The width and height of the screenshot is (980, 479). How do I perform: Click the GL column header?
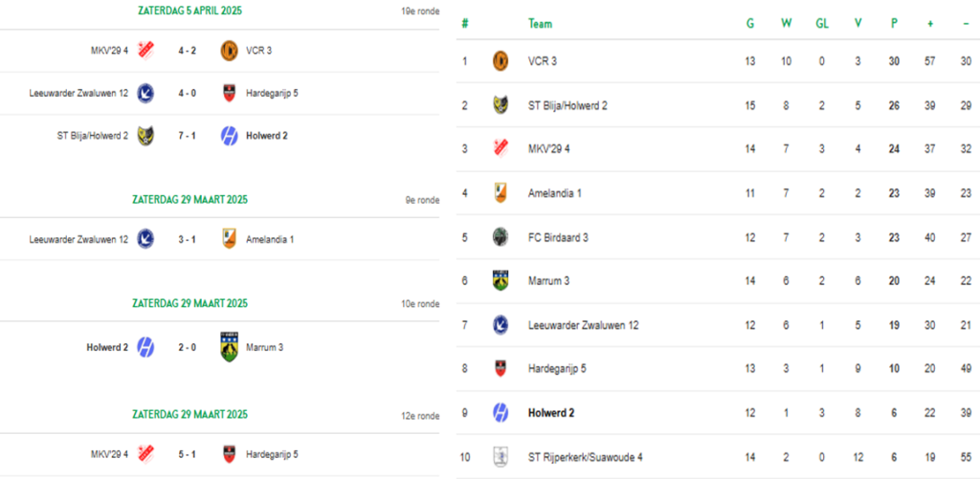822,24
